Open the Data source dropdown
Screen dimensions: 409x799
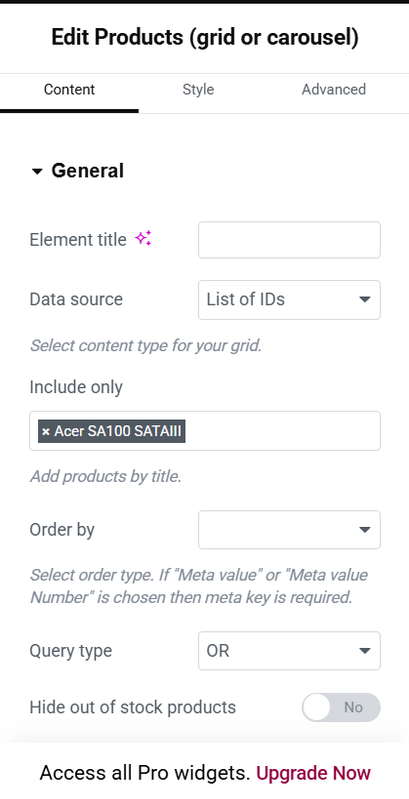[289, 300]
